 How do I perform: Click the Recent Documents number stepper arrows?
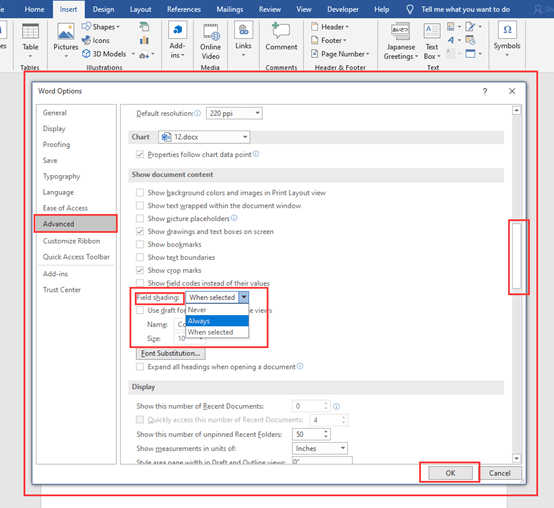pos(326,406)
